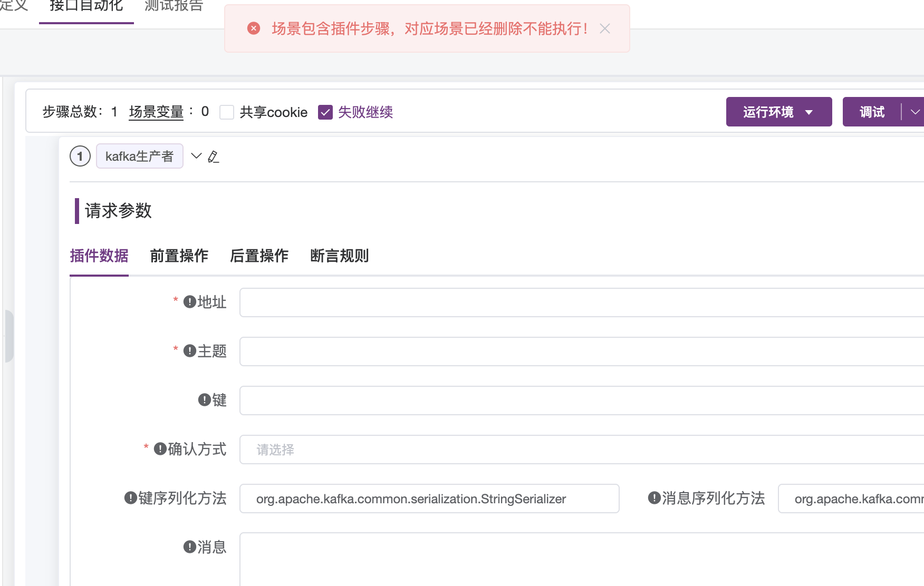
Task: Select the 插件数据 tab
Action: point(99,256)
